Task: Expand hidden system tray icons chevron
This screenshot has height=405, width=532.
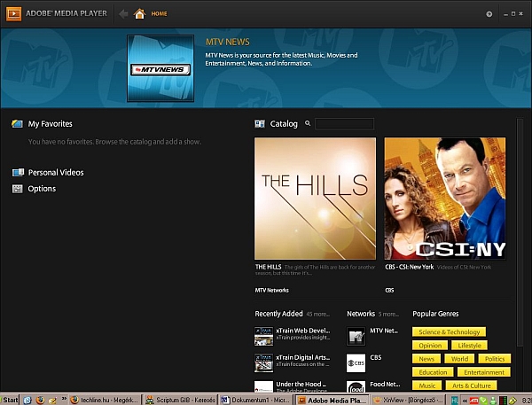Action: (x=465, y=401)
